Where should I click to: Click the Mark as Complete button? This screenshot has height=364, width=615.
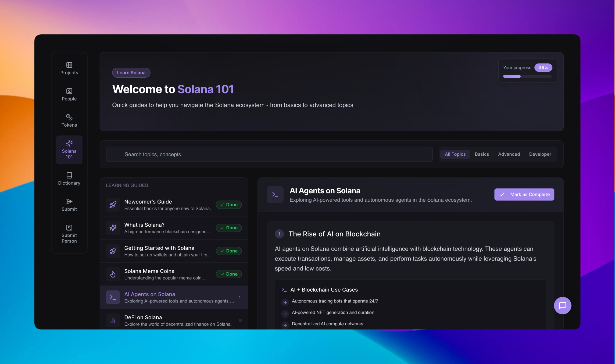[x=524, y=194]
